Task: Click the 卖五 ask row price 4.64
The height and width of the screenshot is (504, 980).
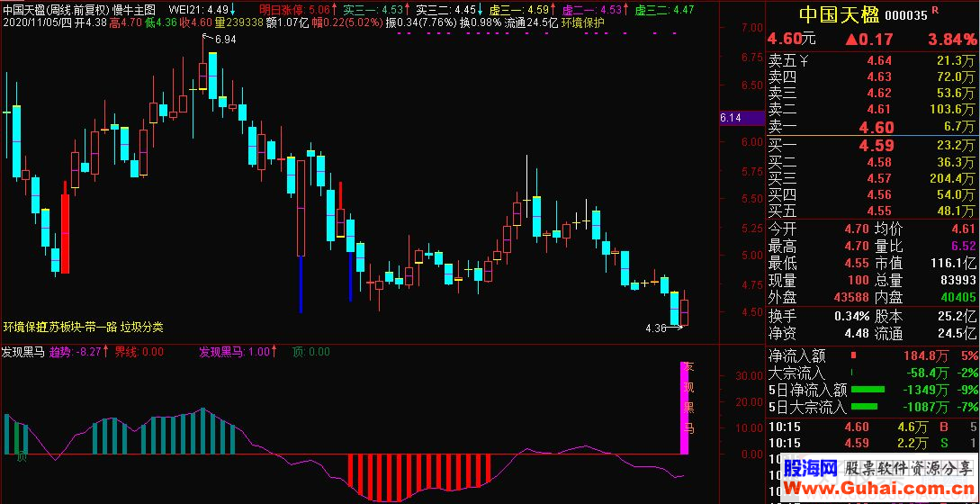Action: [878, 61]
